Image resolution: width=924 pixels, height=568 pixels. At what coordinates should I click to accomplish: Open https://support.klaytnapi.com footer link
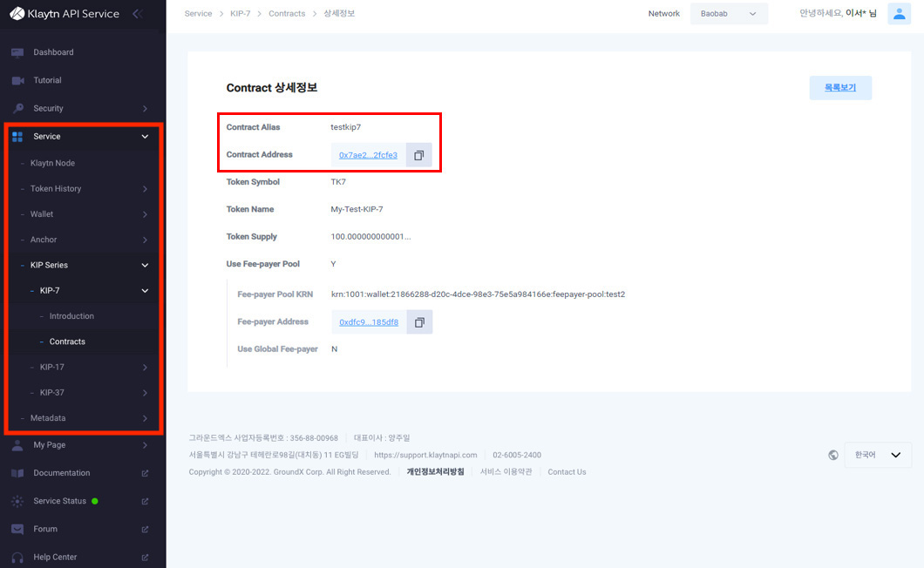[x=425, y=455]
